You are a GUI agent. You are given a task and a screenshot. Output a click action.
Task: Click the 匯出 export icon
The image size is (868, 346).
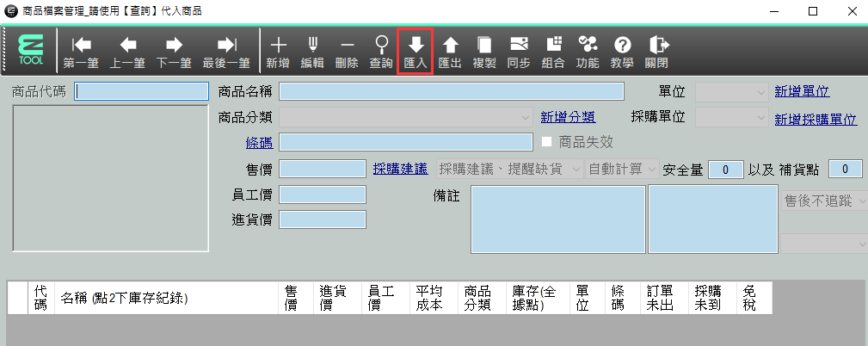pos(450,53)
